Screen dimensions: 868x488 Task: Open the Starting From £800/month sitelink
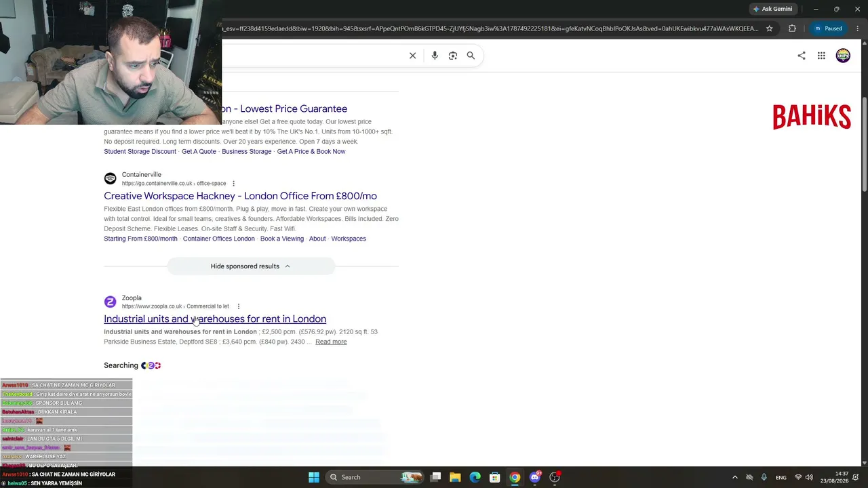140,239
